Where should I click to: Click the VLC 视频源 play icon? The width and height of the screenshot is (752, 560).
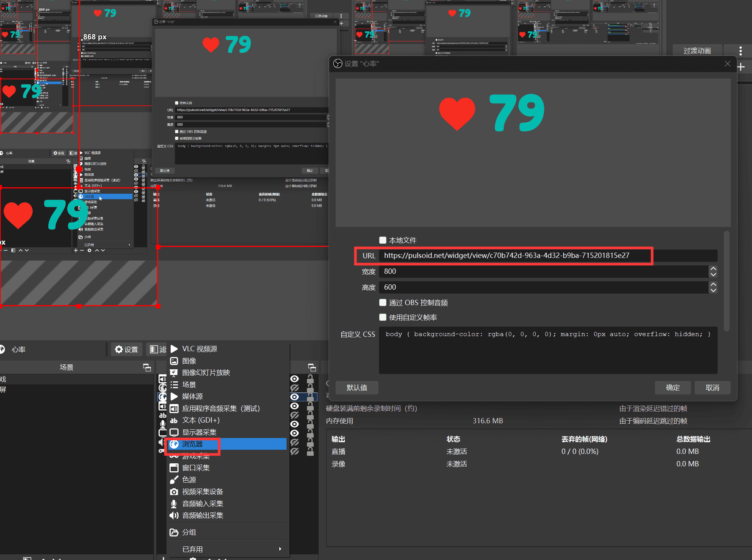[174, 349]
